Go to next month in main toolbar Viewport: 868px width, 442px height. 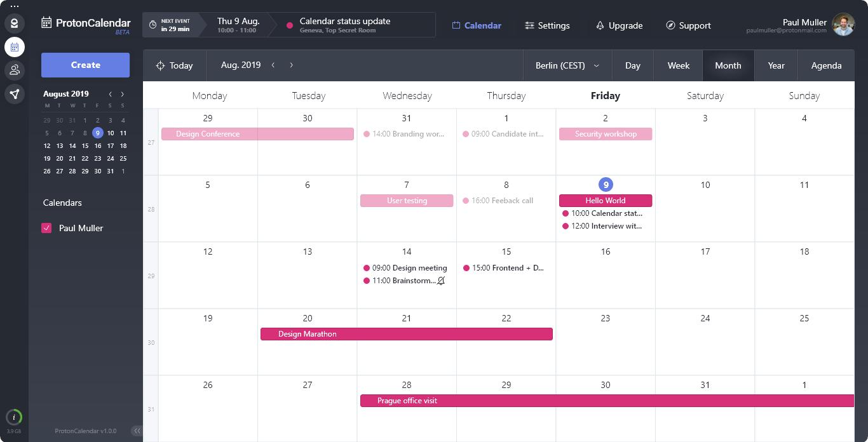click(x=292, y=65)
